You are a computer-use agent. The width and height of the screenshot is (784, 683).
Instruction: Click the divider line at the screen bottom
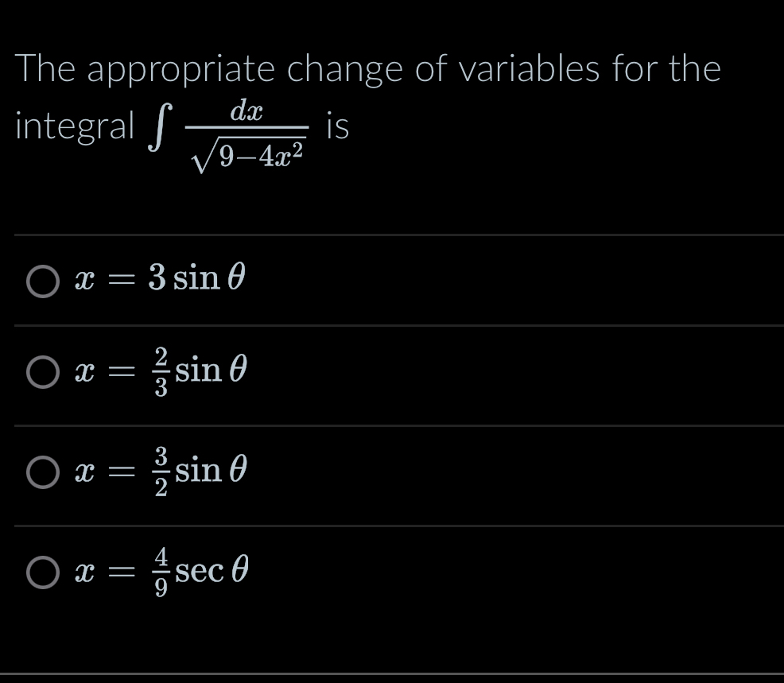[392, 672]
